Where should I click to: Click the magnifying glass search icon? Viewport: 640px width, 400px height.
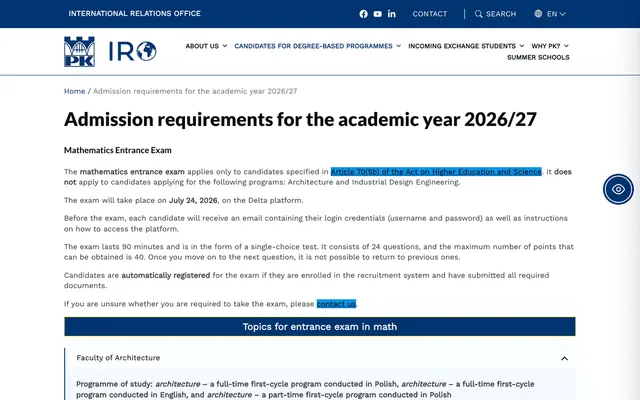pos(478,14)
